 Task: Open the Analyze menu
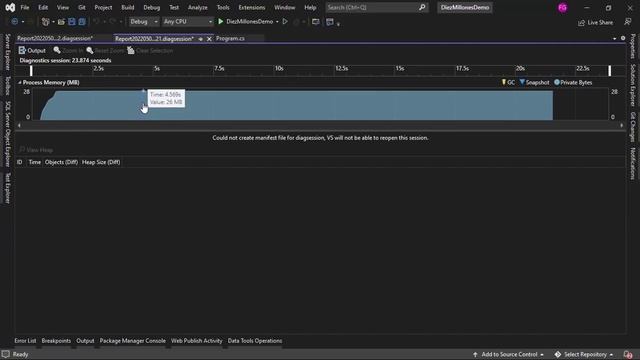click(x=198, y=7)
